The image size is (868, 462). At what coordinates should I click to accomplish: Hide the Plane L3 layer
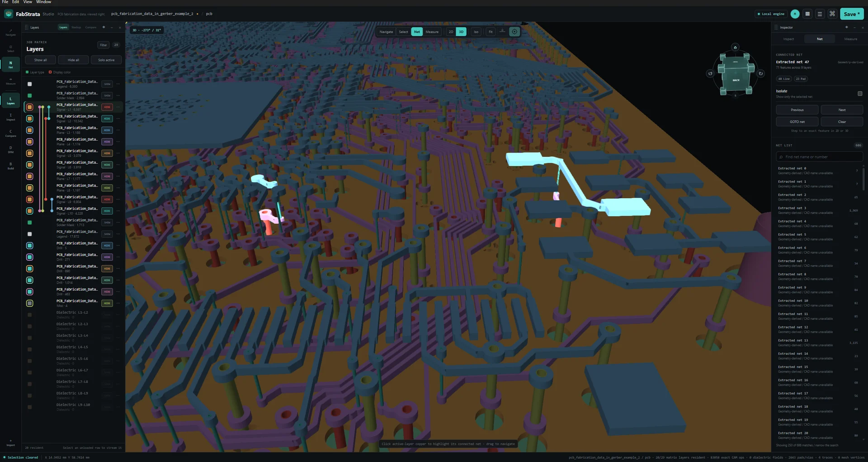pyautogui.click(x=107, y=130)
